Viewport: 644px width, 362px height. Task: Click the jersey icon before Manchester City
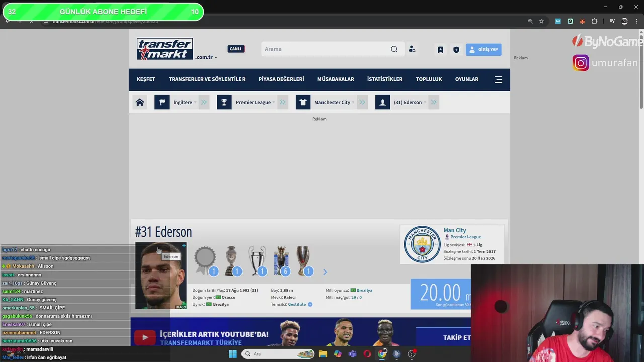[x=303, y=102]
